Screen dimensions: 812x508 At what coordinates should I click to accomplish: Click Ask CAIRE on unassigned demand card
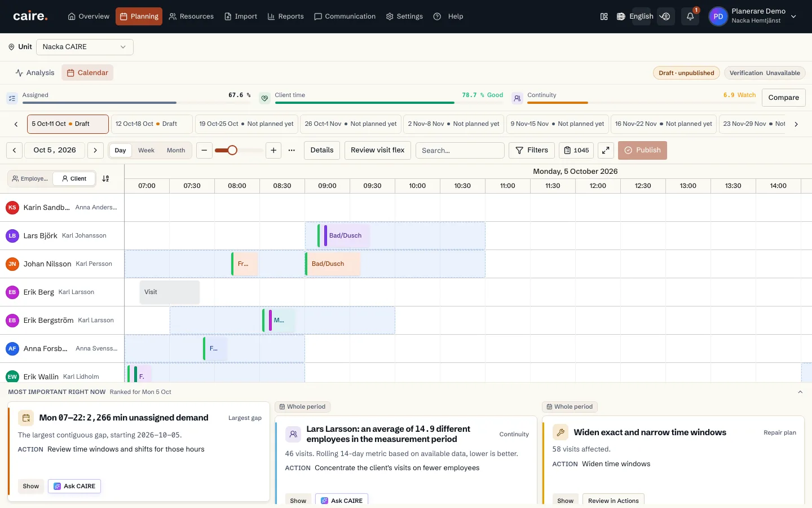click(74, 487)
